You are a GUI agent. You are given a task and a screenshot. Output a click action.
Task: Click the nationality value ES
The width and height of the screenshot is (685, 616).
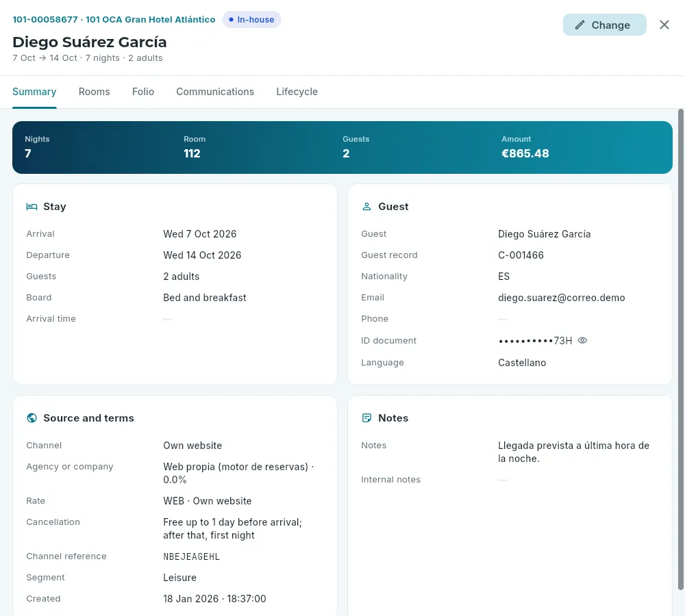pyautogui.click(x=503, y=277)
